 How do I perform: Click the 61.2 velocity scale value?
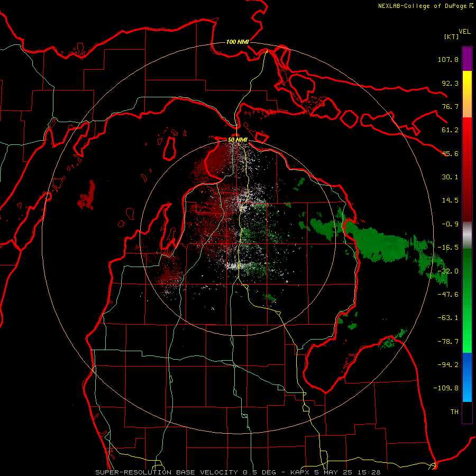click(x=450, y=130)
